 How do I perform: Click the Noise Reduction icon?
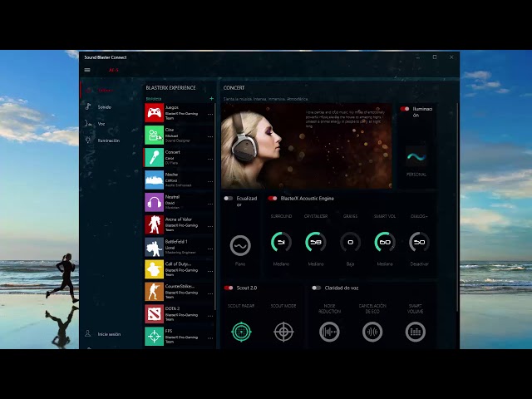329,332
